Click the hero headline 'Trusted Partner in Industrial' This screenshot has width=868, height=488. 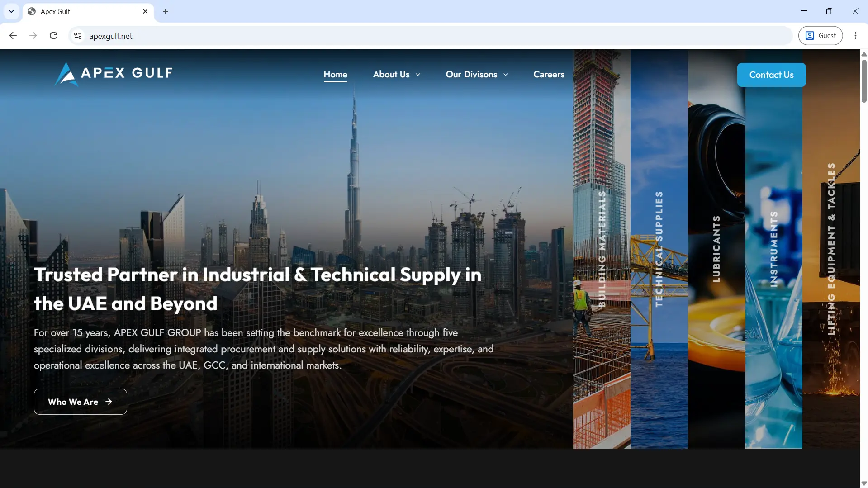257,289
